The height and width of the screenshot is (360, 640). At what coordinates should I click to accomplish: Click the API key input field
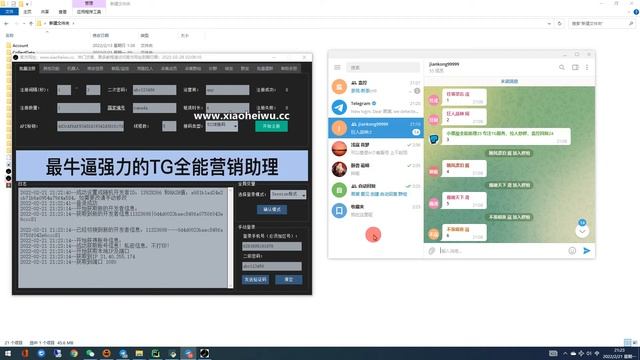coord(90,126)
